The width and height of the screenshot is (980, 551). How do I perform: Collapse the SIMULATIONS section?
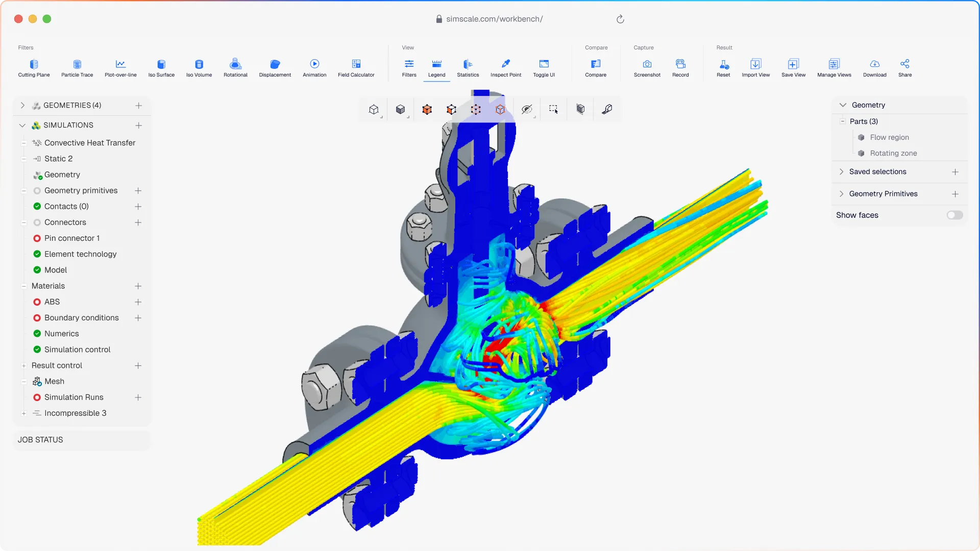click(22, 125)
